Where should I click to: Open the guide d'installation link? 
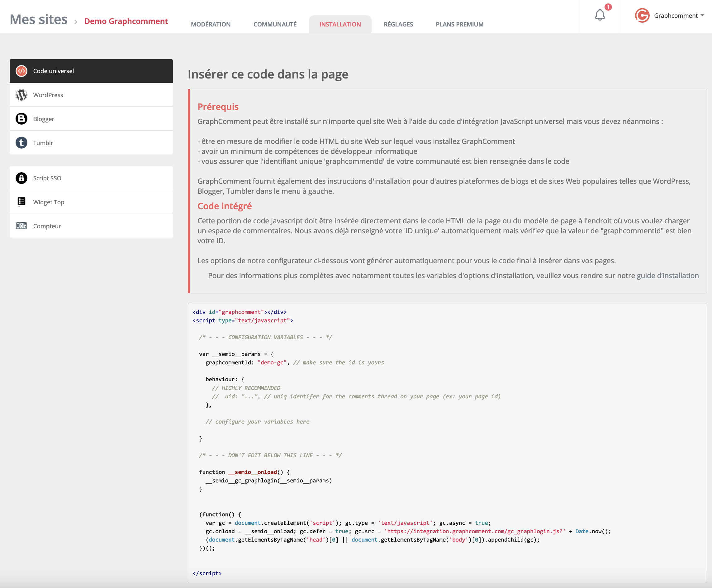click(x=668, y=276)
